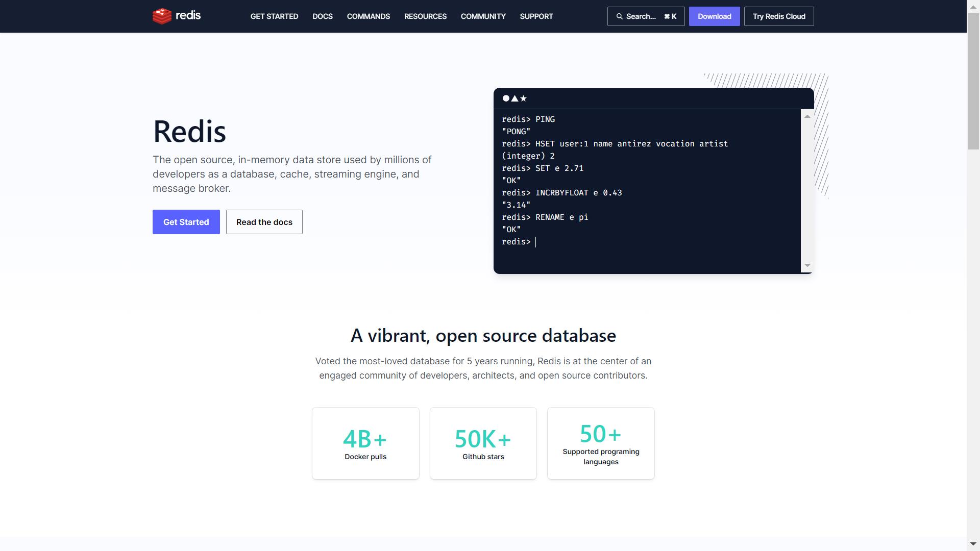Open the GET STARTED menu
The image size is (980, 551).
(274, 16)
